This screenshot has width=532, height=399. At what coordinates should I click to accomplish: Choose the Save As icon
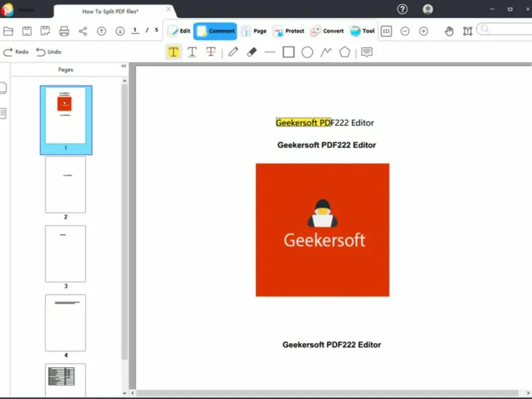click(x=45, y=31)
